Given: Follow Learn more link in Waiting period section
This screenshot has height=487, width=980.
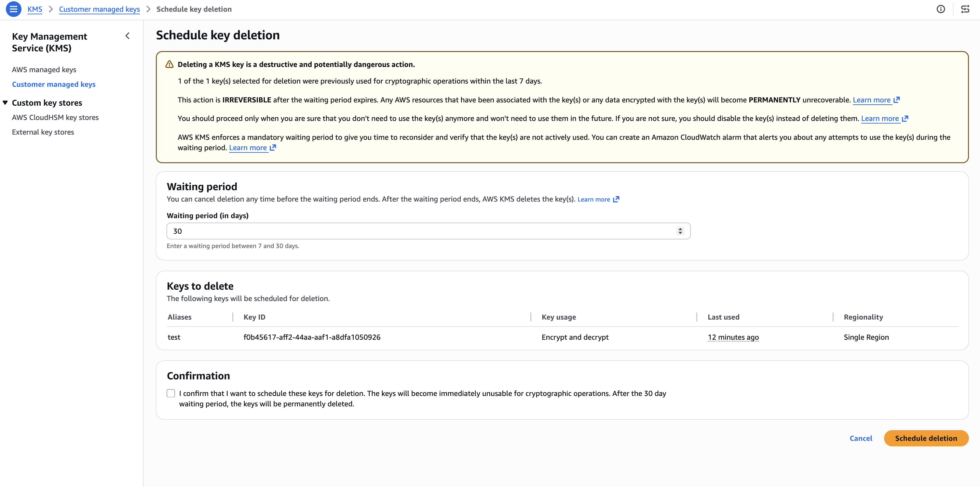Looking at the screenshot, I should tap(593, 199).
